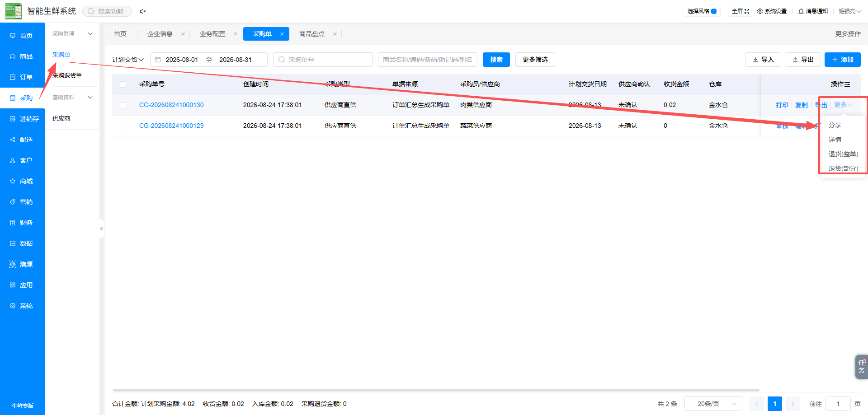Click the 采购单号 search field

coord(323,60)
